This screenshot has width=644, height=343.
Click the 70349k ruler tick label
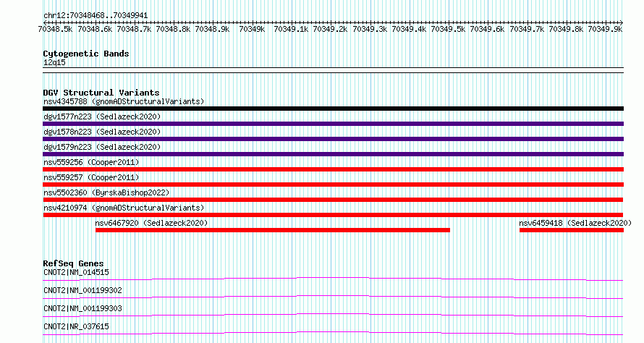(252, 29)
